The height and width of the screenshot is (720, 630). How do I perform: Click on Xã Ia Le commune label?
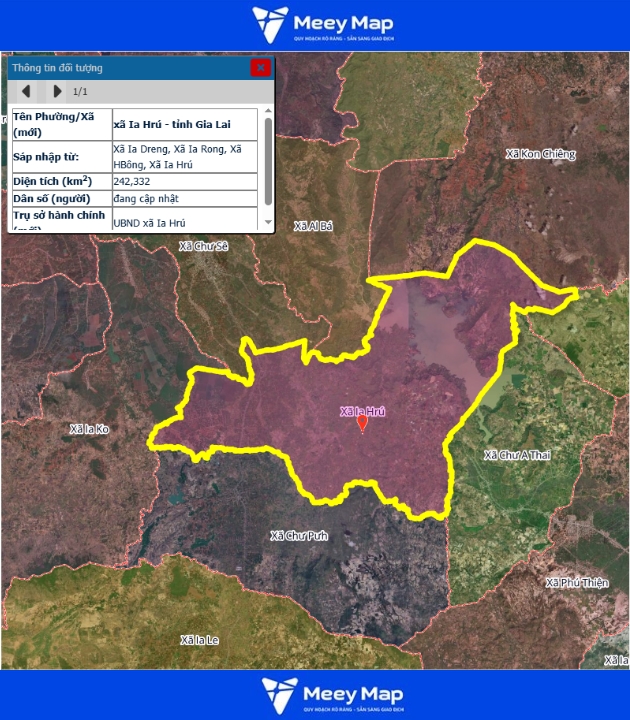pyautogui.click(x=199, y=639)
